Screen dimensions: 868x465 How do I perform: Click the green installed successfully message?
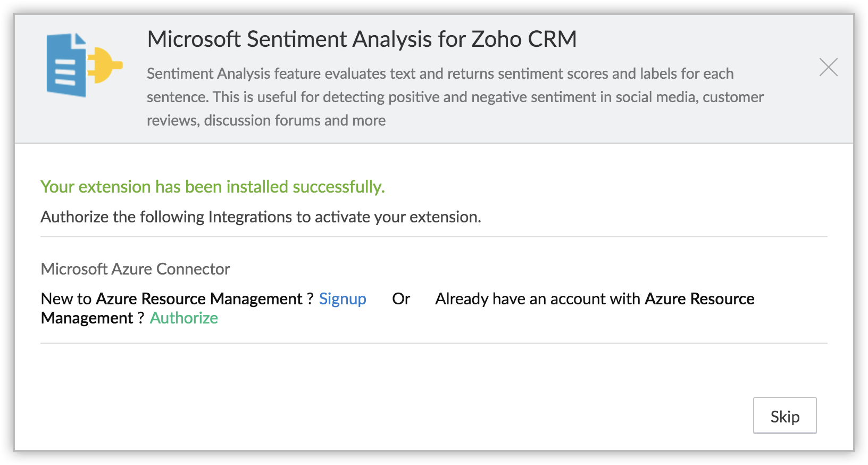point(213,187)
